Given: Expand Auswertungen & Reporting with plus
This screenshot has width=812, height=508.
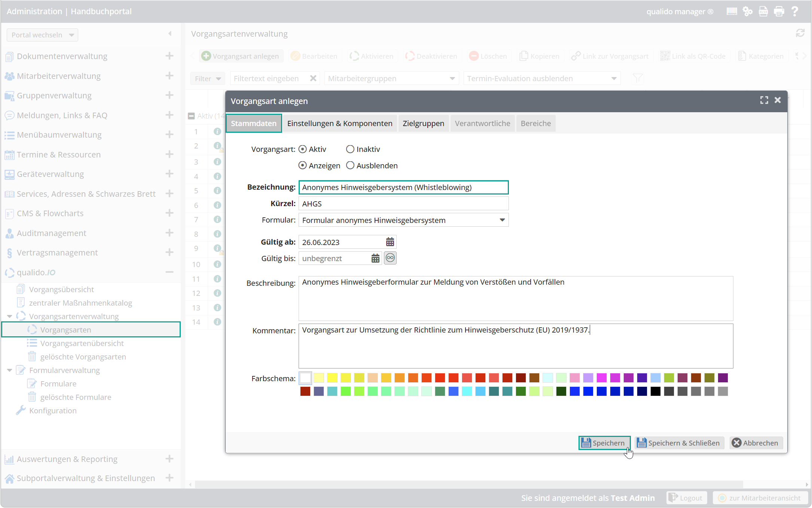Looking at the screenshot, I should (x=170, y=459).
